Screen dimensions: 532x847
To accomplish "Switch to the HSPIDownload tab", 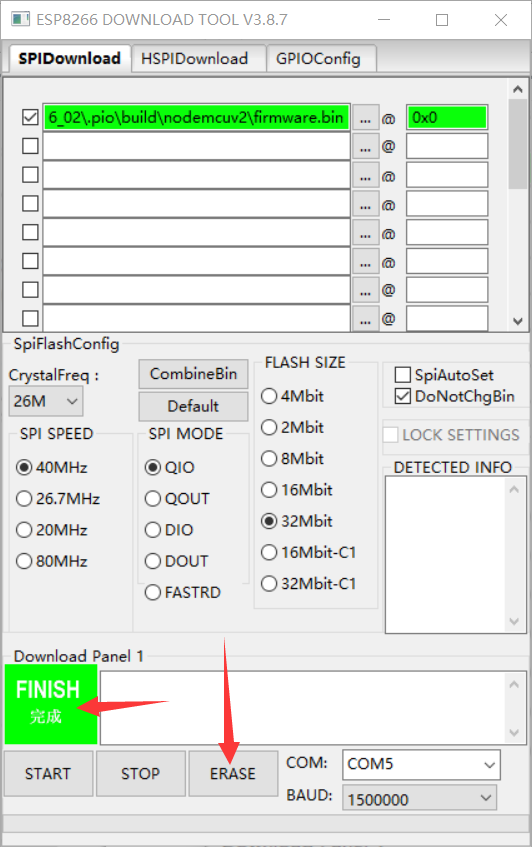I will coord(194,58).
